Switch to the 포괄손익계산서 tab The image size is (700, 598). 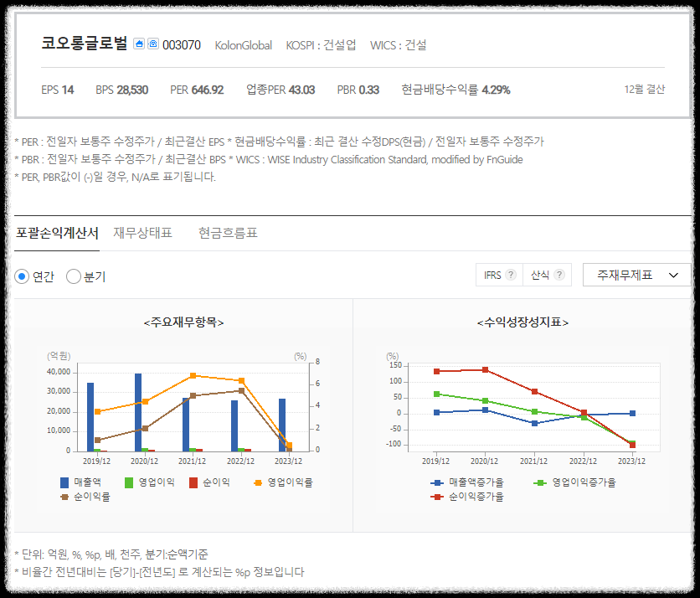coord(57,233)
